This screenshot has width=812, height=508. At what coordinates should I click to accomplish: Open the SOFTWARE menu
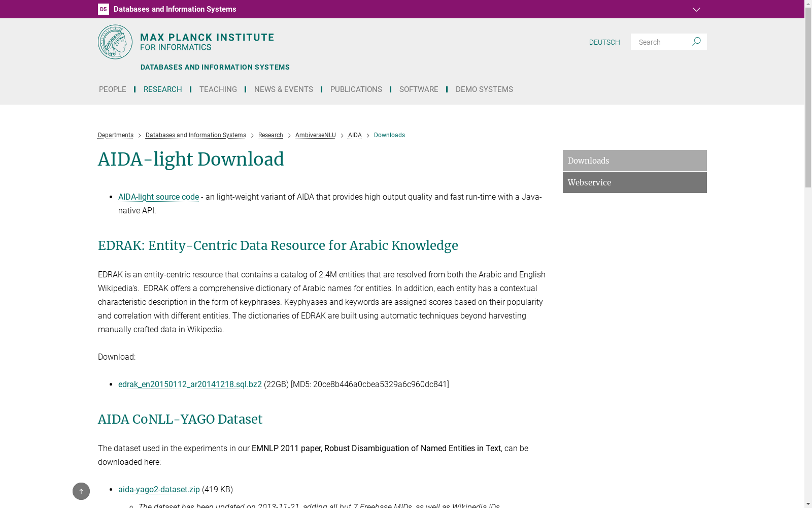[419, 89]
